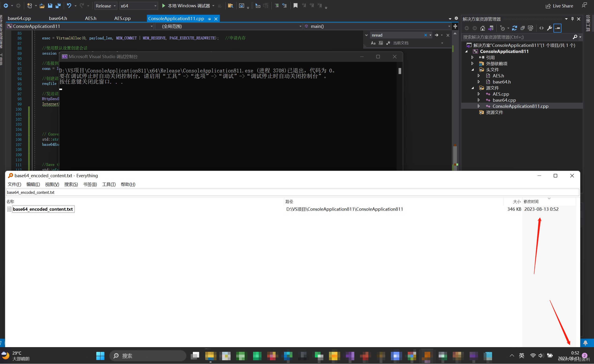Save the current file
Image resolution: width=594 pixels, height=364 pixels.
click(50, 6)
